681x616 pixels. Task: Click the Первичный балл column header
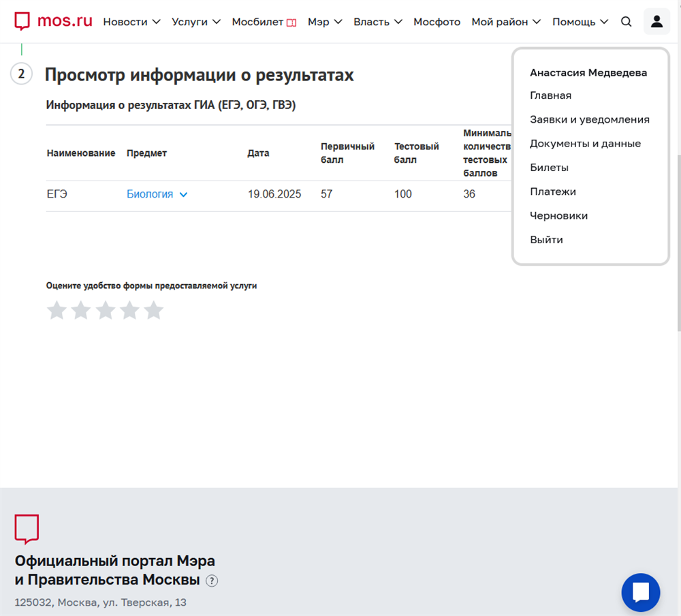tap(347, 153)
